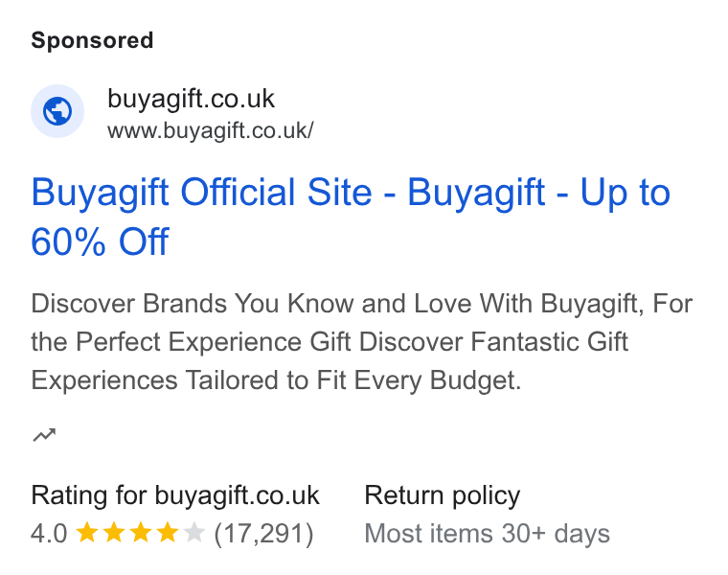Click the trending arrow icon below description

coord(45,435)
